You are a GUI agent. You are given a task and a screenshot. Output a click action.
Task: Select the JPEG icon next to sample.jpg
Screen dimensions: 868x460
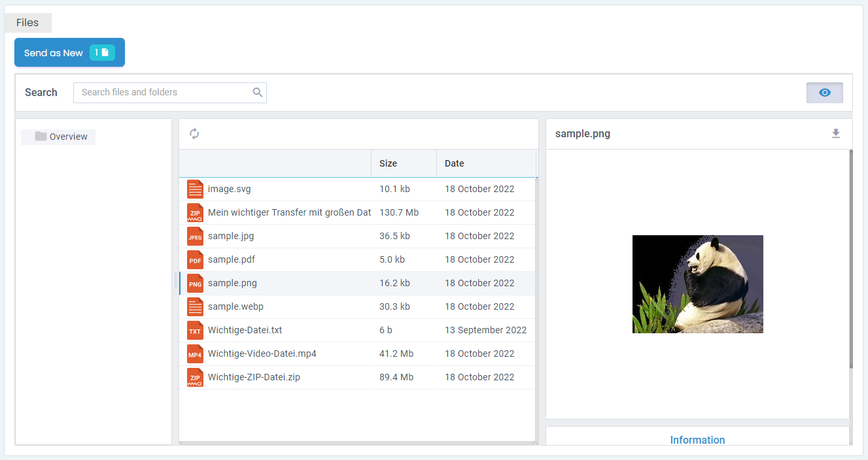click(195, 236)
